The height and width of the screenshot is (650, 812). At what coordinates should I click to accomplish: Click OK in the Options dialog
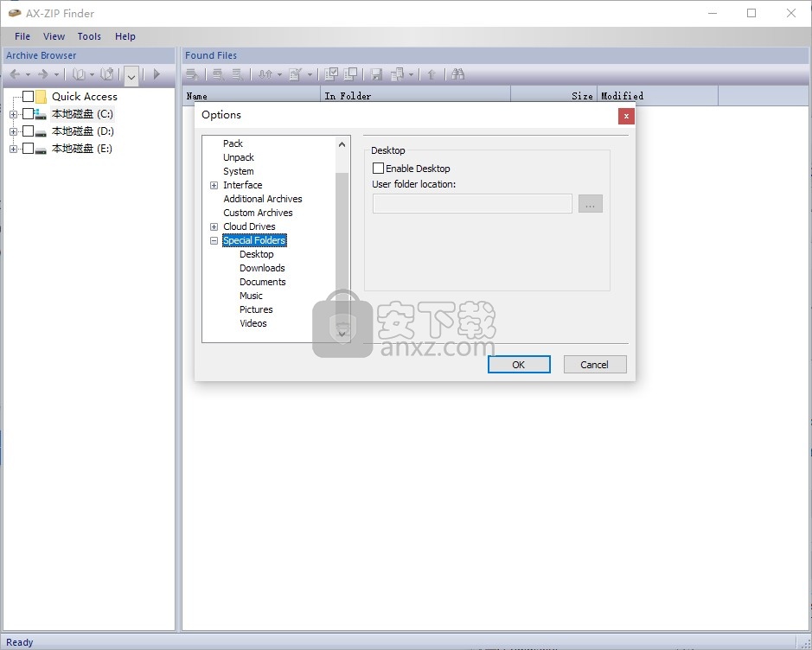[519, 365]
